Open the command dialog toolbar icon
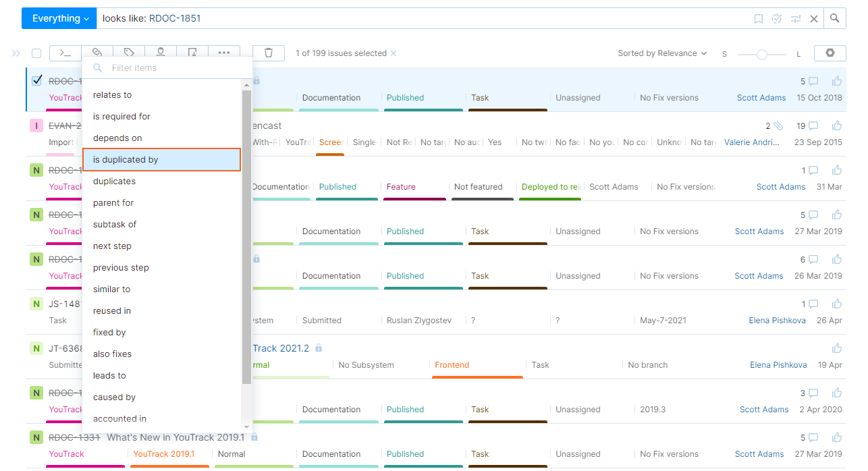The height and width of the screenshot is (471, 868). point(65,53)
